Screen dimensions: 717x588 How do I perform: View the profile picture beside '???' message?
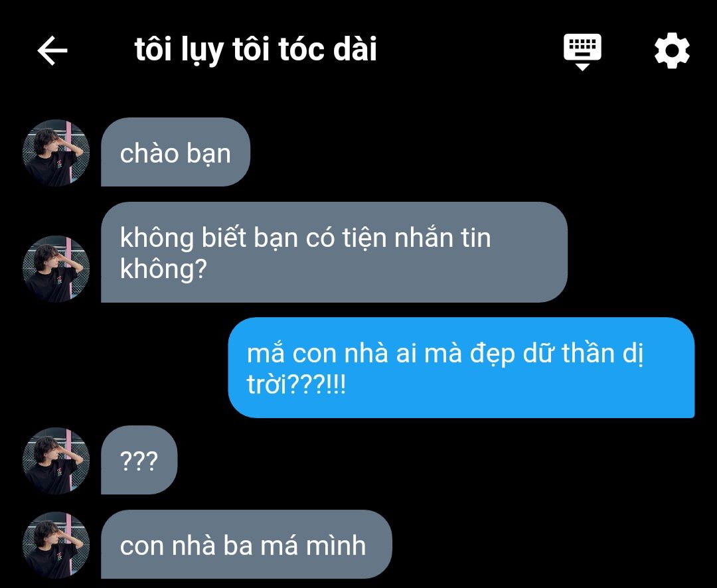56,461
